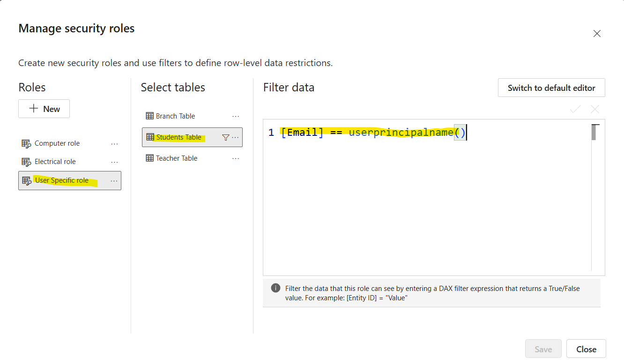
Task: Open more options for Computer role
Action: (114, 144)
